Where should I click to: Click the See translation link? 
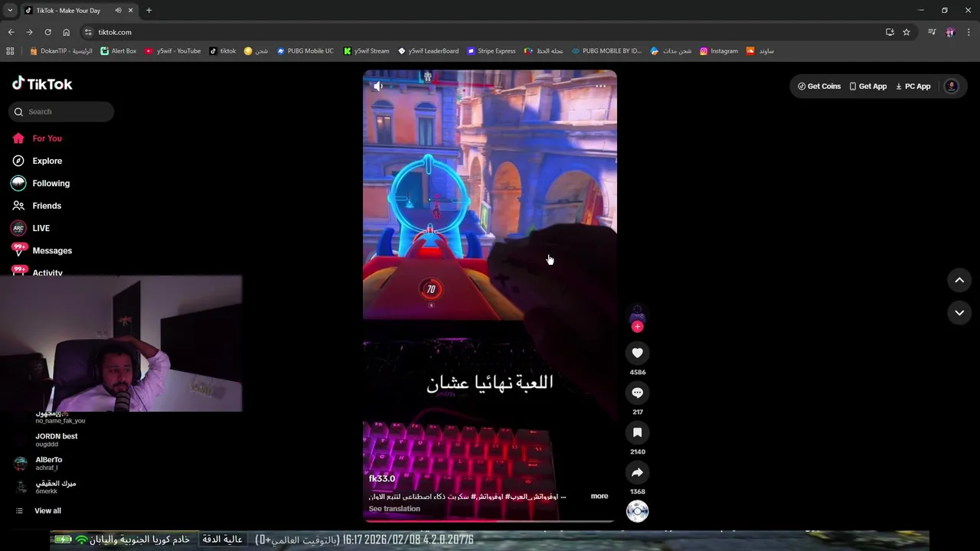[394, 509]
